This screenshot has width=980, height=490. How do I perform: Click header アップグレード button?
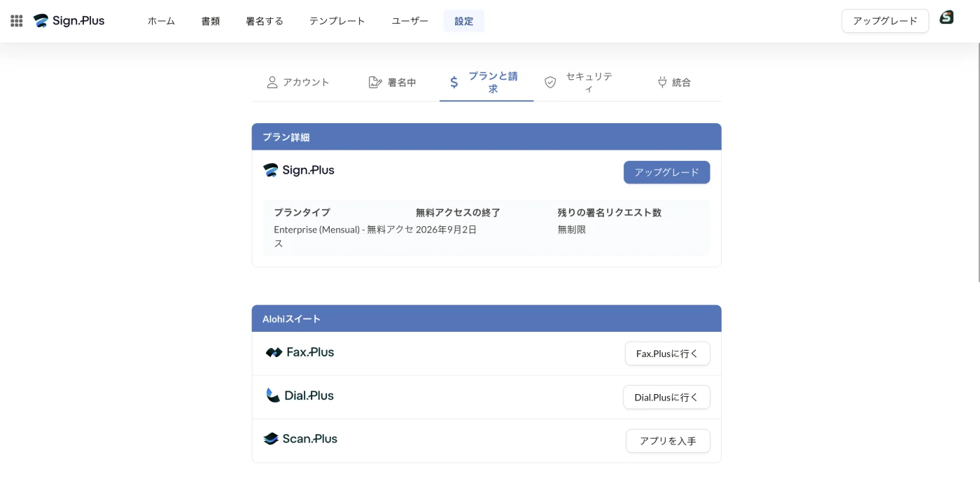885,21
